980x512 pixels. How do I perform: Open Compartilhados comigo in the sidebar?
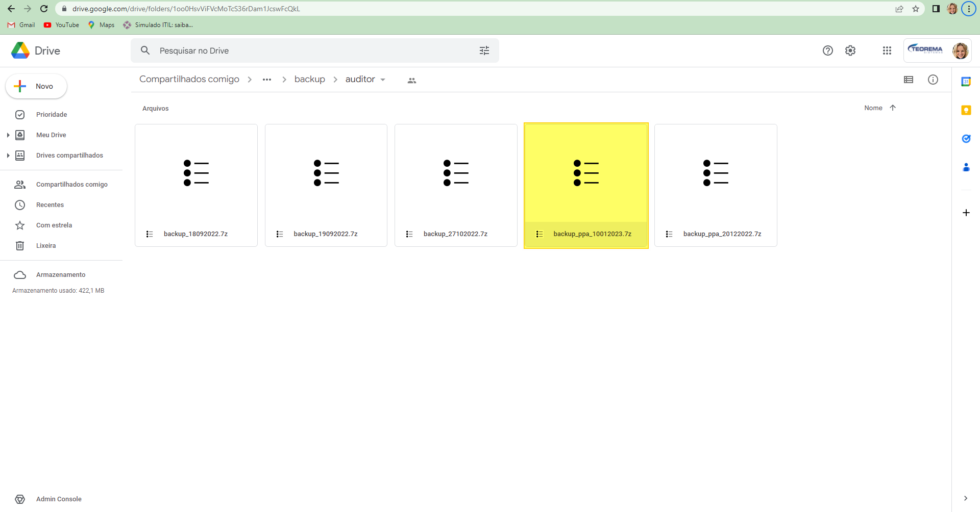71,185
